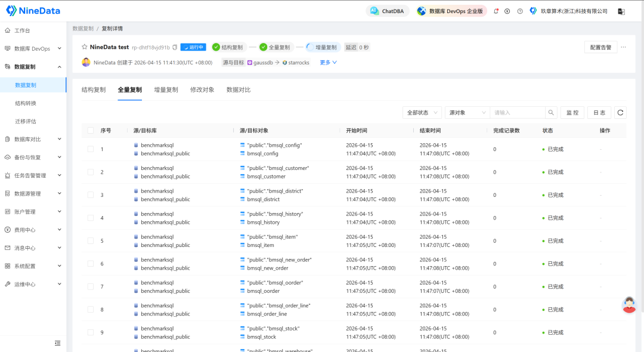Refresh the full replication table

(620, 112)
